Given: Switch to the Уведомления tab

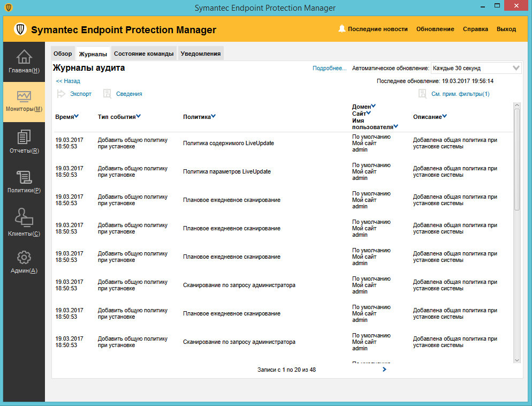Looking at the screenshot, I should [x=201, y=54].
